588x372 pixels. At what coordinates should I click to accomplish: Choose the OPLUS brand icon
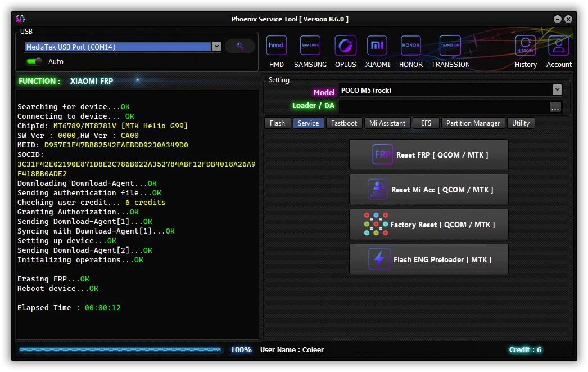[x=346, y=46]
